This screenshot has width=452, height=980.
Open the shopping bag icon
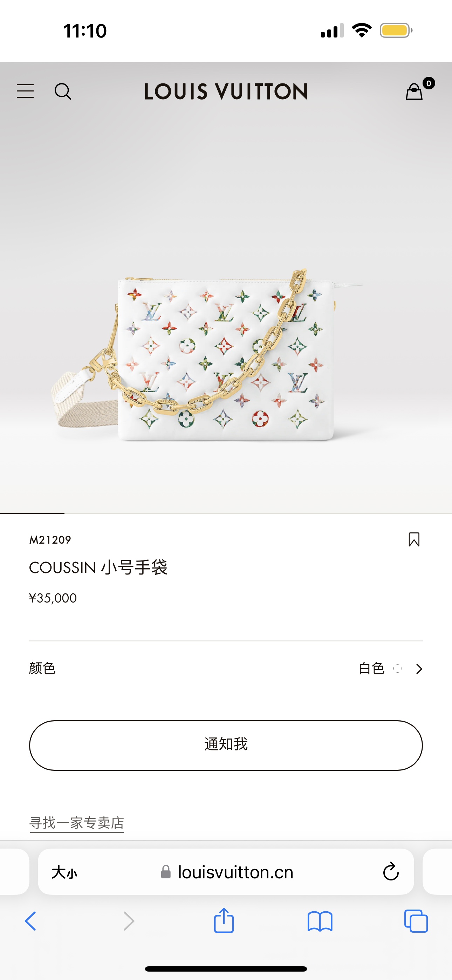[415, 91]
